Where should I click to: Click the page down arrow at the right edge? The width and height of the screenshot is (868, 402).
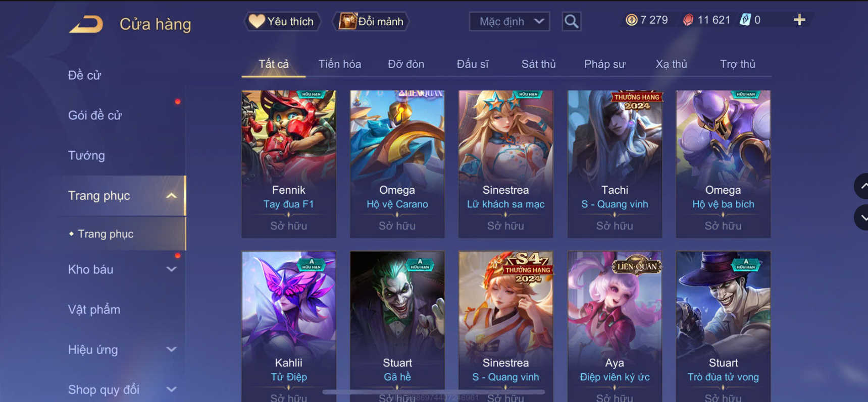coord(862,217)
